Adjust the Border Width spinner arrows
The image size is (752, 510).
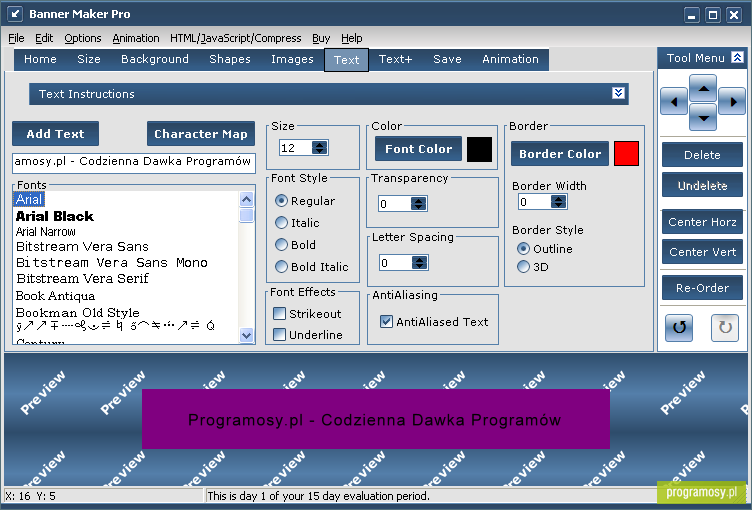coord(559,202)
